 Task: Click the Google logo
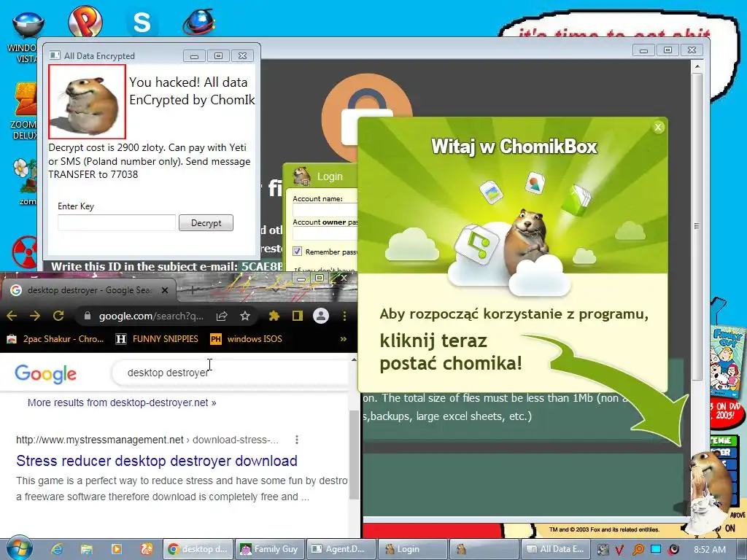(45, 373)
